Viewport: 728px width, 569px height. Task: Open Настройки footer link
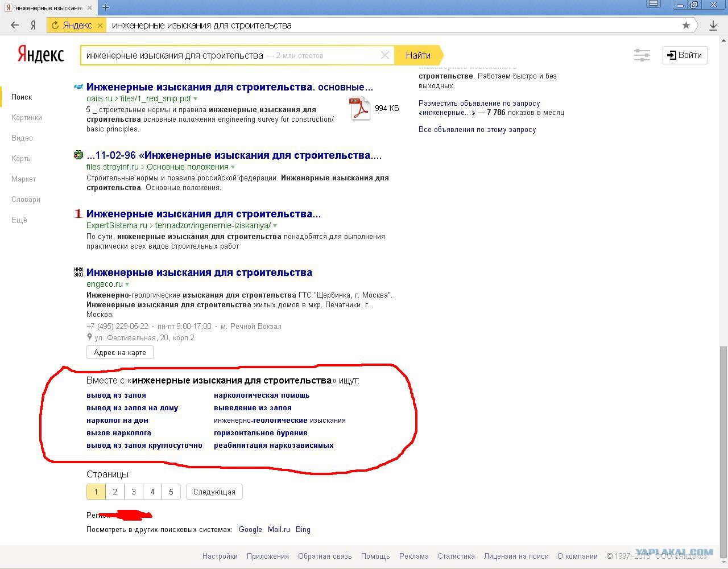point(220,556)
